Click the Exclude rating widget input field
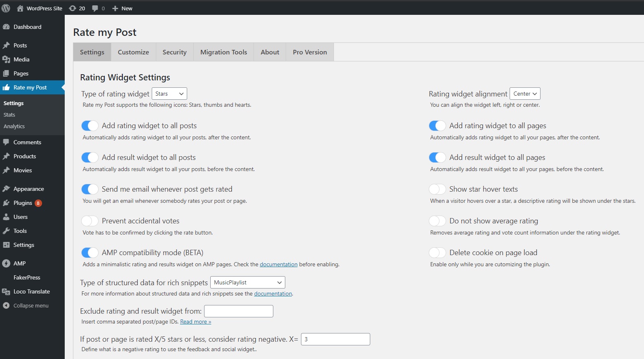 [x=238, y=311]
